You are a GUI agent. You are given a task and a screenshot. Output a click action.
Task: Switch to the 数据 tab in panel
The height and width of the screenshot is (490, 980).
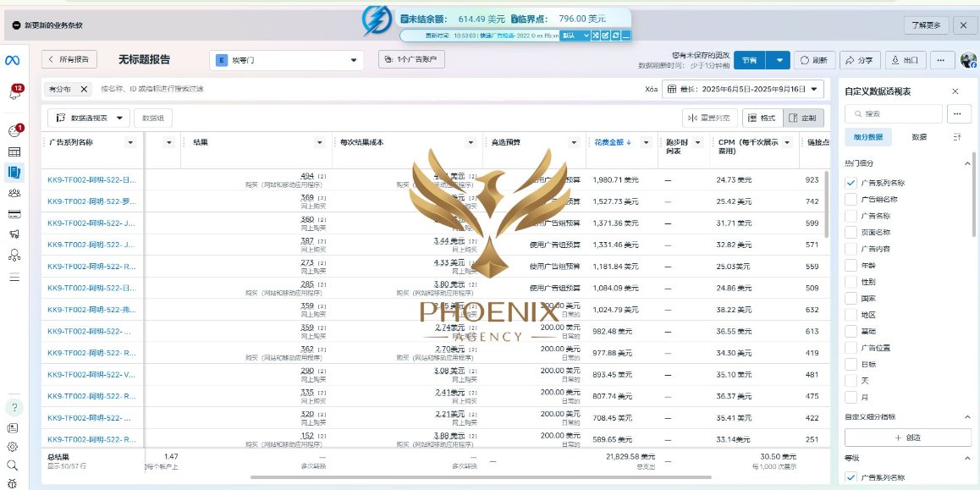919,137
